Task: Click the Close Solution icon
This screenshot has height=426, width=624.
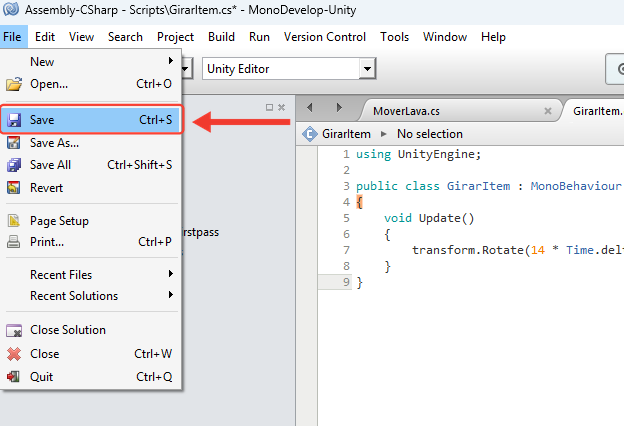Action: 14,330
